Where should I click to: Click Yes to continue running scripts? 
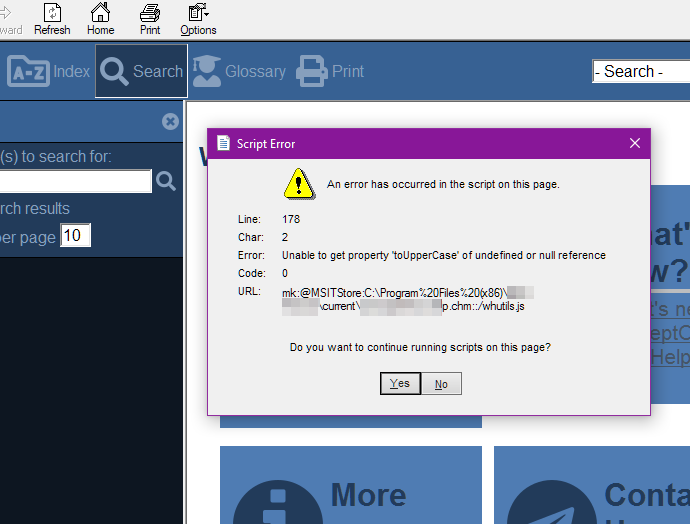coord(400,384)
